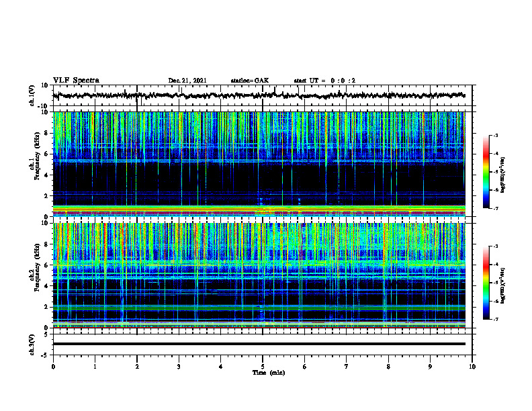Click the "-7" tick on ch.2 colorbar
The height and width of the screenshot is (411, 532).
click(x=495, y=319)
